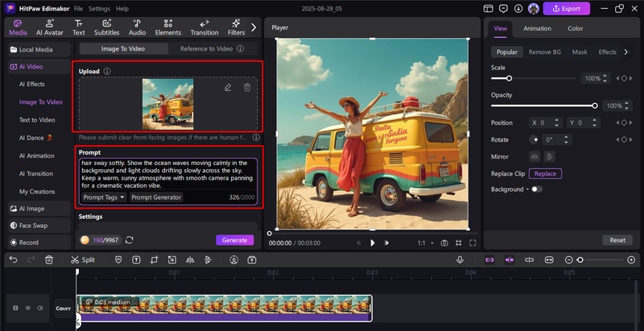
Task: Start voiceover with microphone icon
Action: (x=460, y=260)
